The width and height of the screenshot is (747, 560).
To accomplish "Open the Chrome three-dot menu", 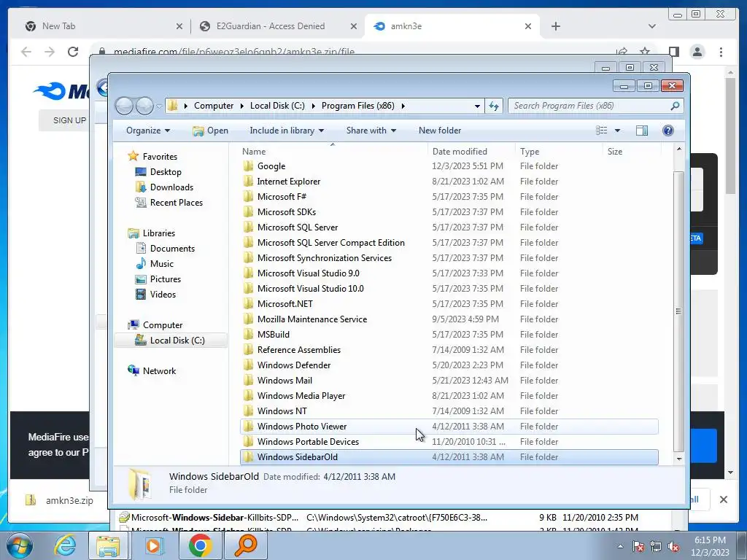I will click(x=721, y=52).
